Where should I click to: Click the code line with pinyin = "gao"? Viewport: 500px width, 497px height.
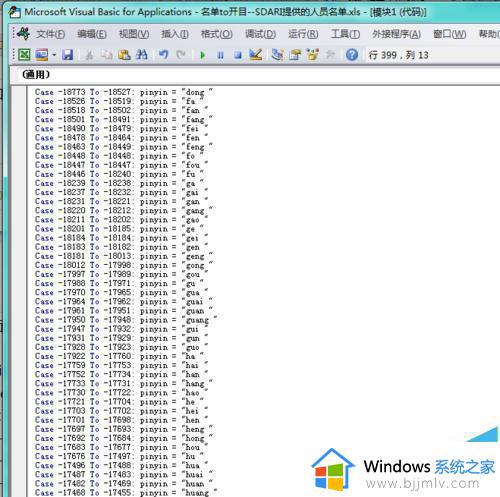[122, 220]
